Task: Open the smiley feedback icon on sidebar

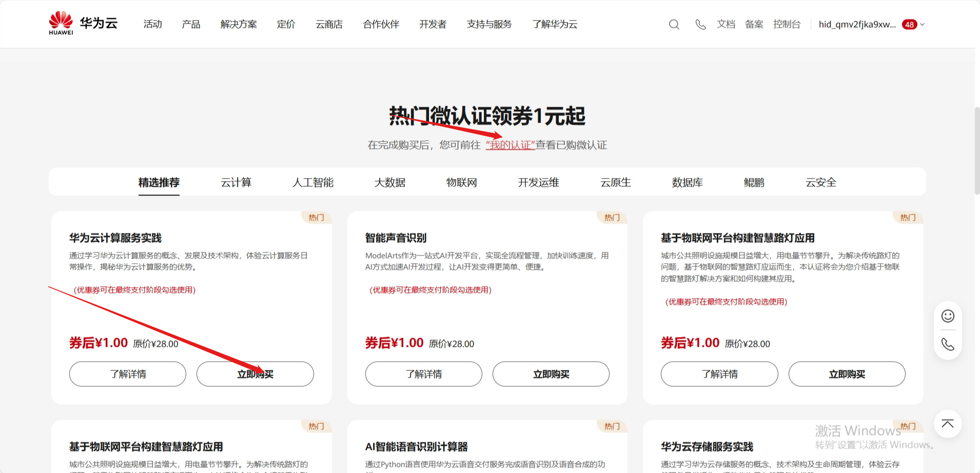Action: 948,316
